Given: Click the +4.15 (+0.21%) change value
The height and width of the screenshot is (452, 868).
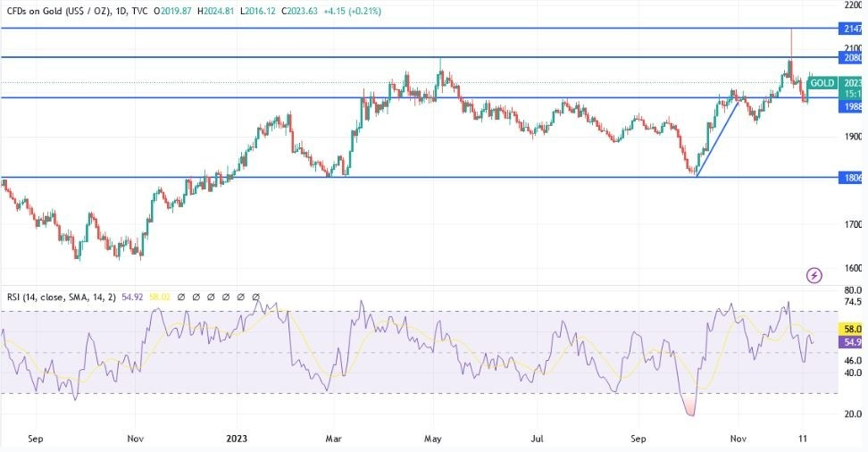Looking at the screenshot, I should pos(352,11).
